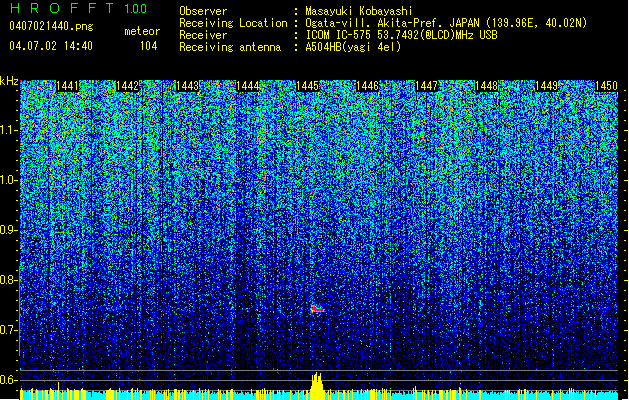629x400 pixels.
Task: Click the 1448 time marker
Action: [x=486, y=86]
